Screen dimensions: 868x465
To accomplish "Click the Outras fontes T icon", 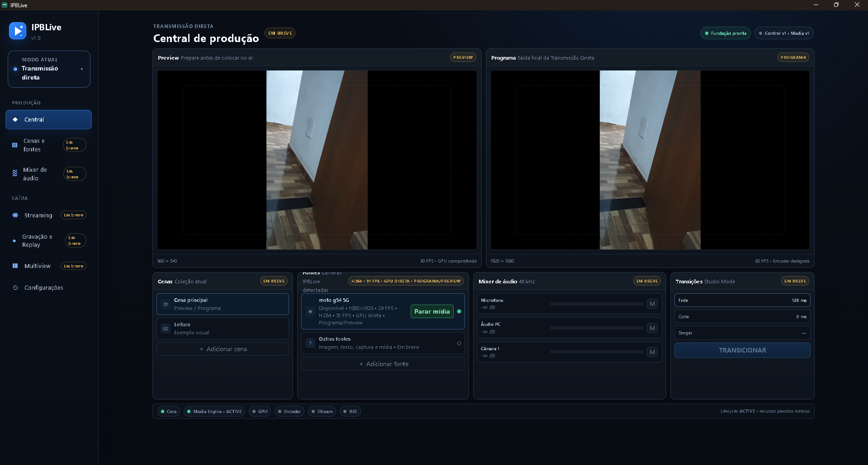I will point(310,343).
